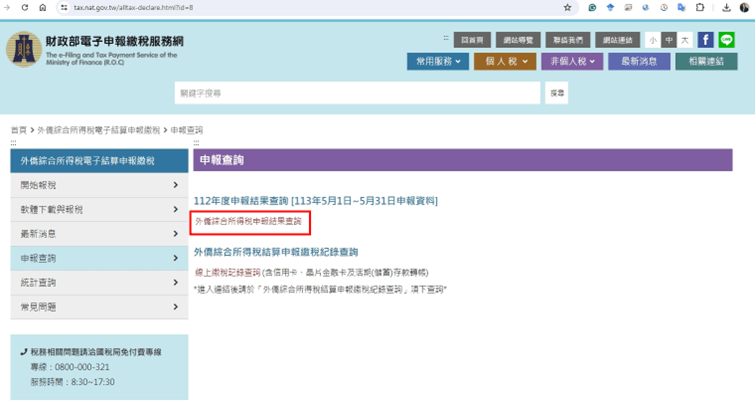Reload the page with refresh icon
755x406 pixels.
pos(26,7)
